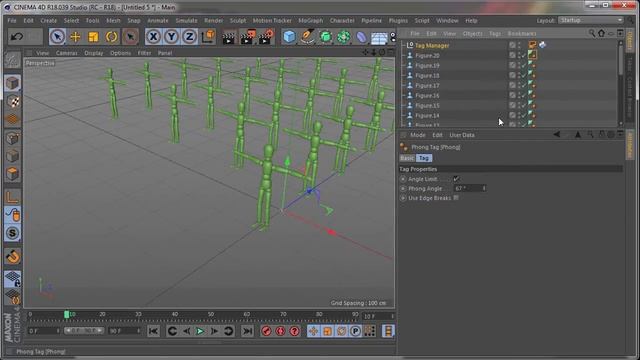Click the purple Bend deformer icon
The image size is (640, 360).
[361, 37]
